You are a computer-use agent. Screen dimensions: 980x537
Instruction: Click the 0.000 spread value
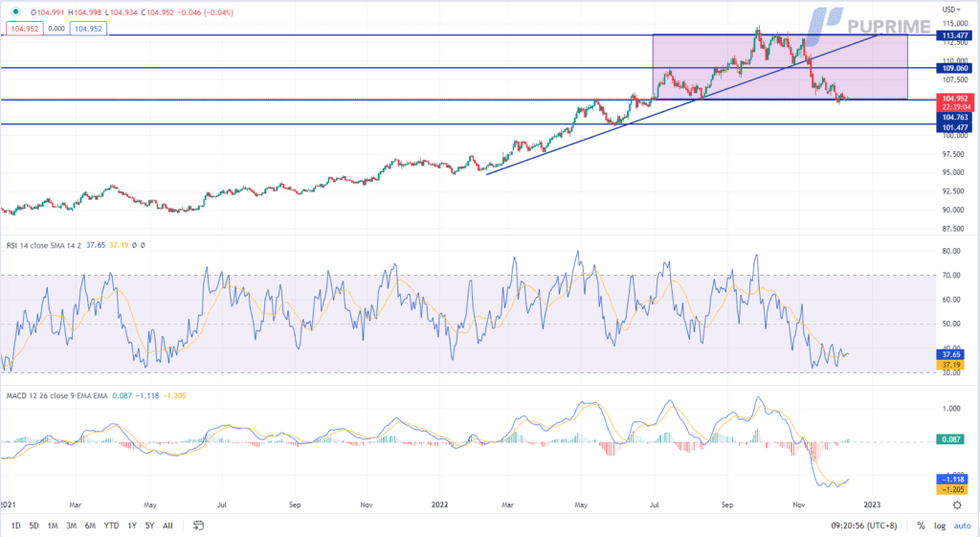tap(56, 29)
